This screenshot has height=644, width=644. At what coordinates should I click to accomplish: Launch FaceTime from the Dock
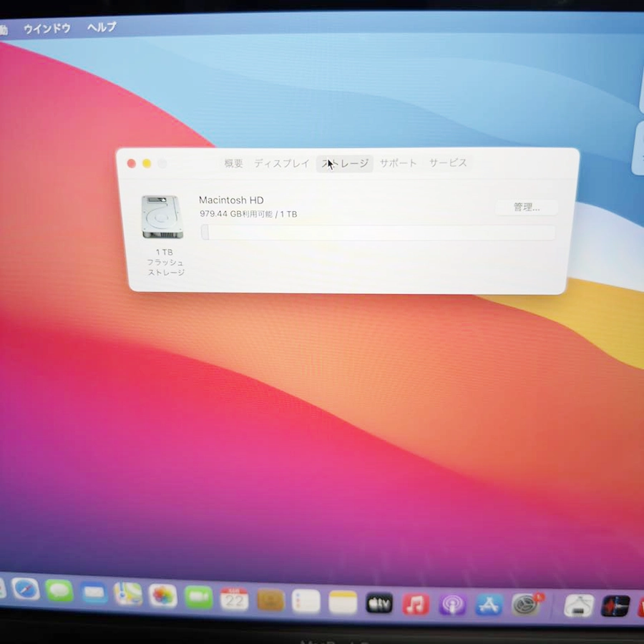click(x=199, y=597)
